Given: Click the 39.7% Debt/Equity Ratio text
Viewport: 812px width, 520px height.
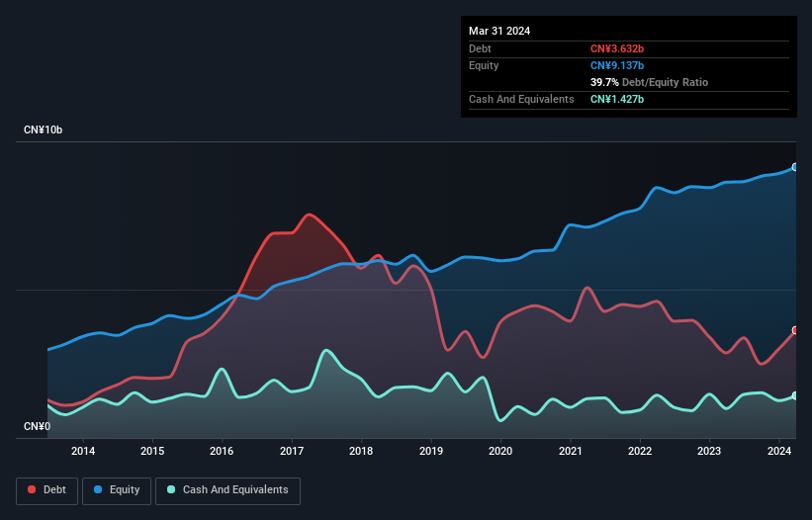Looking at the screenshot, I should (649, 82).
